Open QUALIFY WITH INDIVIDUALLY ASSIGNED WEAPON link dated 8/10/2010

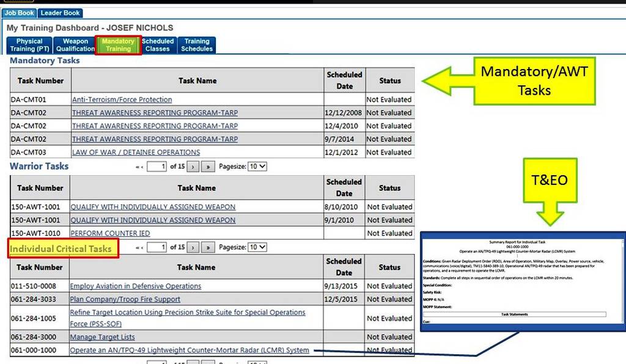[x=153, y=207]
